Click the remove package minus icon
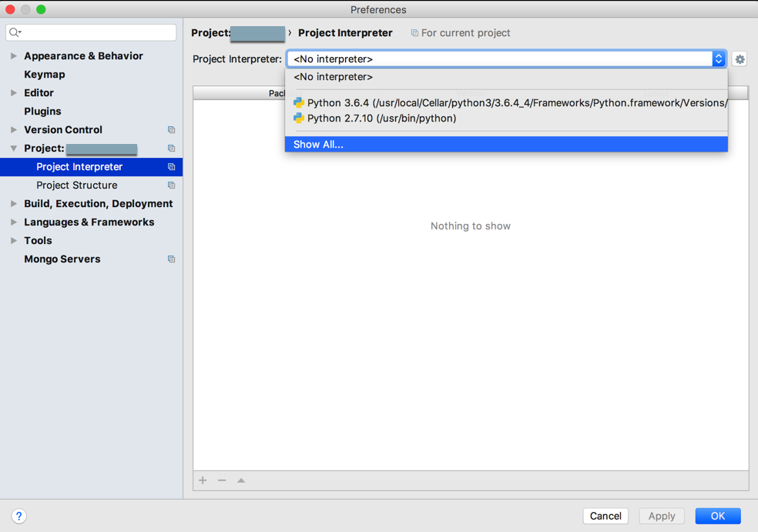This screenshot has height=532, width=758. tap(222, 480)
